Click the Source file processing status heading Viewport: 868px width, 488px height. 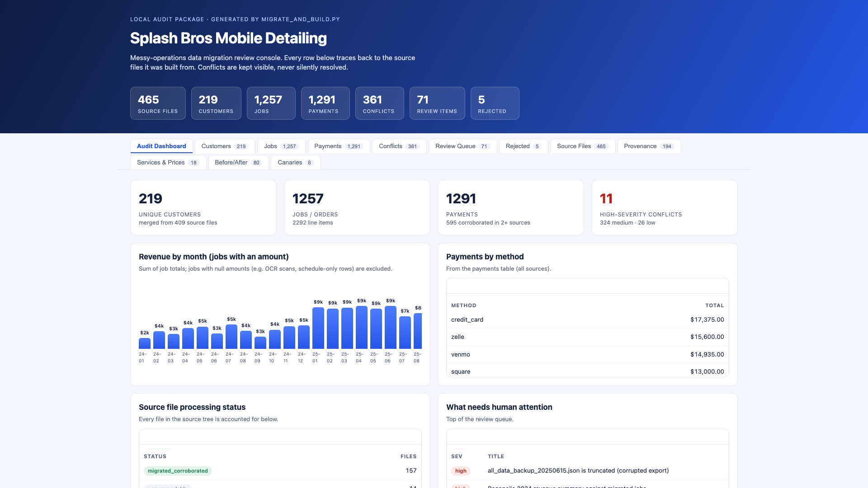[x=192, y=407]
